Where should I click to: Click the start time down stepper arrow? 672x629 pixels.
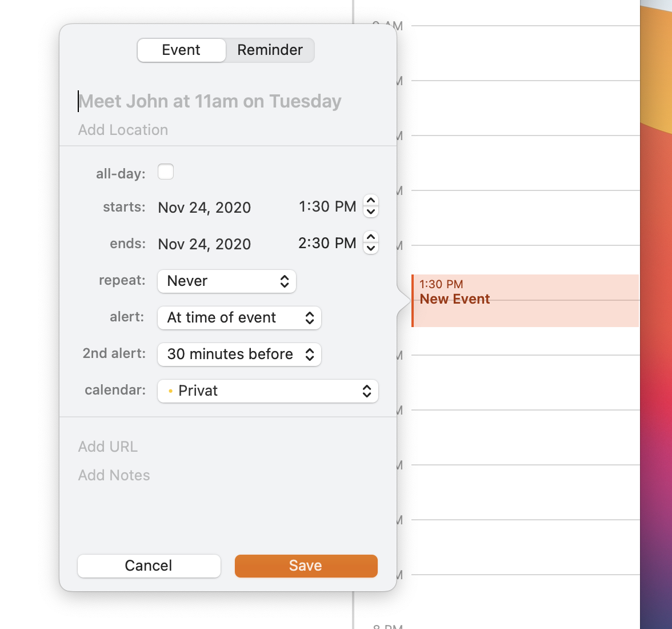[371, 212]
